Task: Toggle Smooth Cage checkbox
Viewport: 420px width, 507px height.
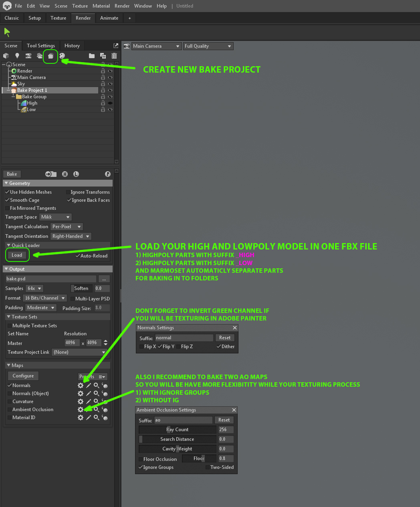Action: (7, 200)
